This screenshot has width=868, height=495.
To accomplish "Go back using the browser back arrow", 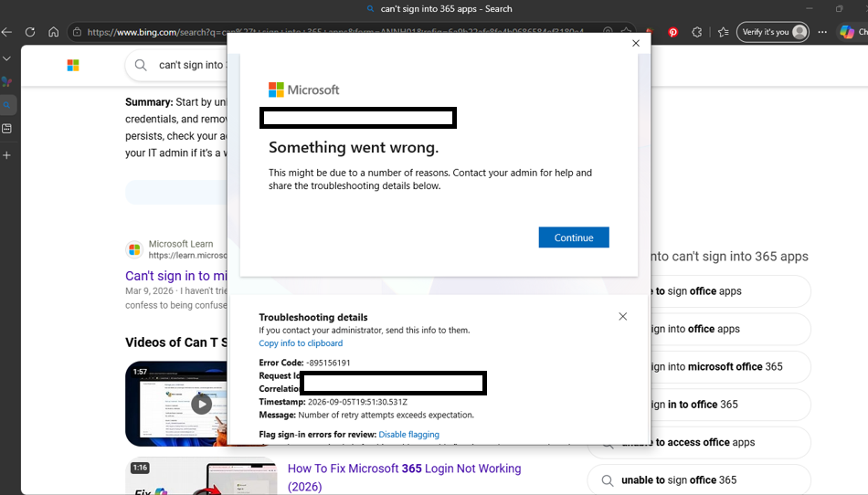I will (x=6, y=32).
